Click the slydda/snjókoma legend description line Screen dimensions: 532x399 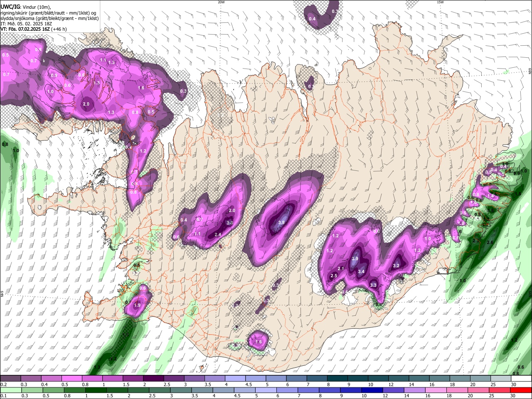[49, 18]
